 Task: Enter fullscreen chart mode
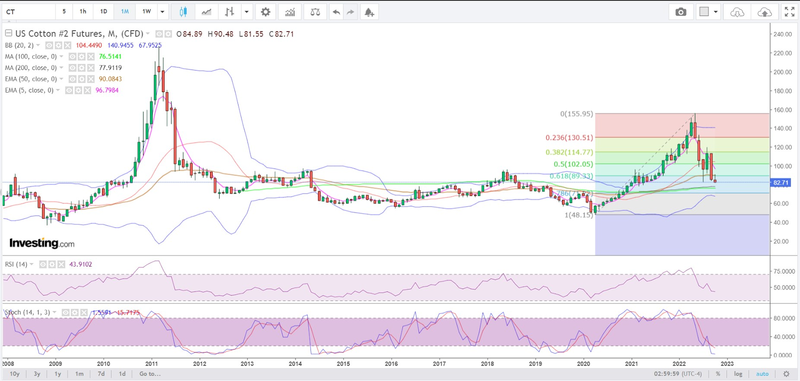pos(789,11)
